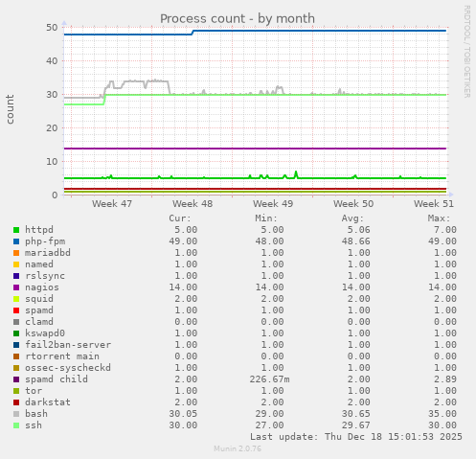Click the 'count' y-axis label
The image size is (476, 459).
tap(10, 109)
